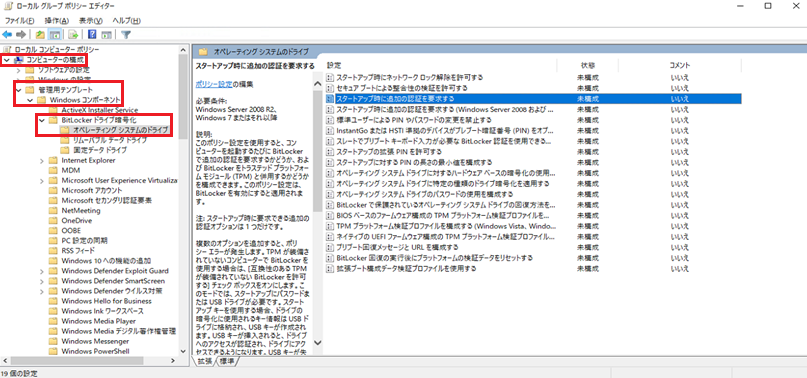807x378 pixels.
Task: Click the MDM folder icon
Action: pyautogui.click(x=52, y=170)
